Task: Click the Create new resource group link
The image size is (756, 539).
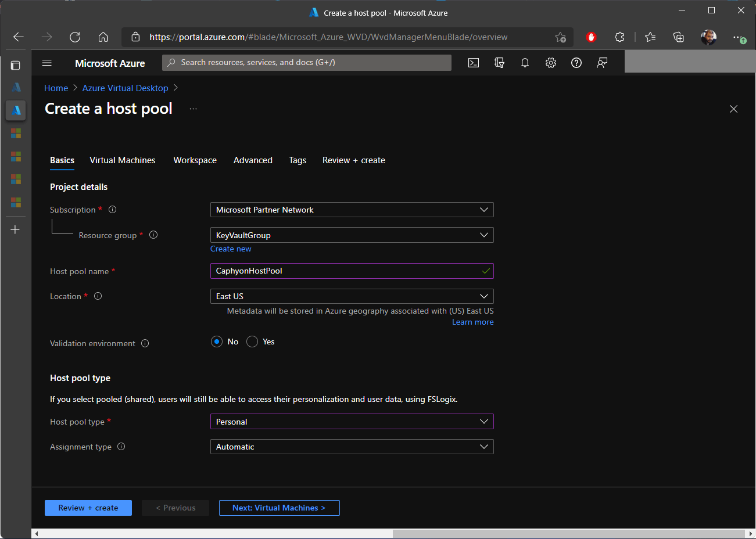Action: coord(231,249)
